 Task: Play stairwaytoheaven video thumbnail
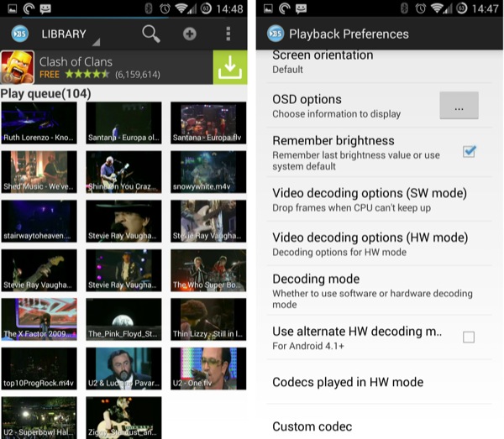pos(39,222)
